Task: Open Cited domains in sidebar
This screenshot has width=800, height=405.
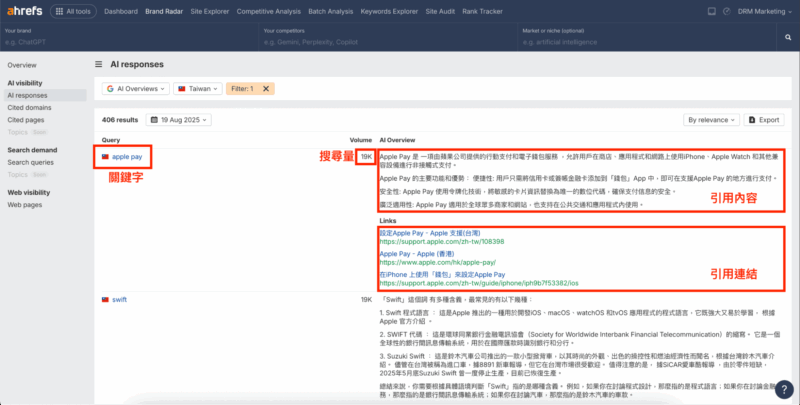Action: point(29,108)
